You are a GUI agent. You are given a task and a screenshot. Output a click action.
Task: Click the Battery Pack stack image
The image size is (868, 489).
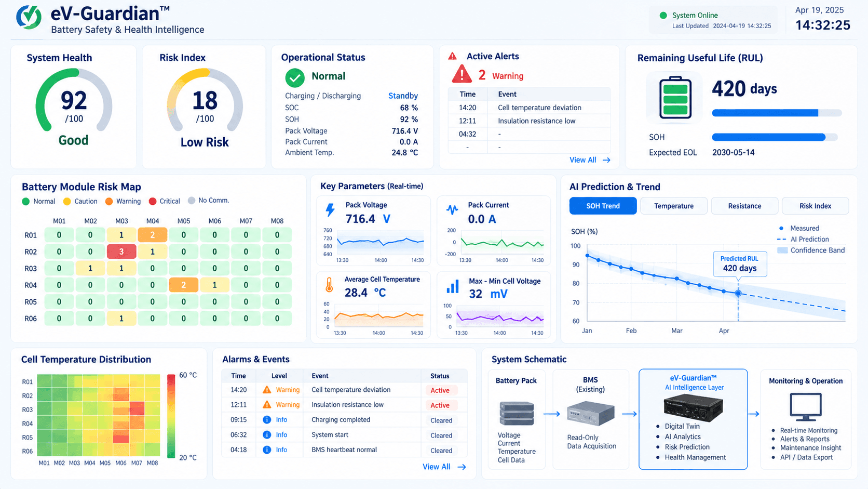pos(516,413)
